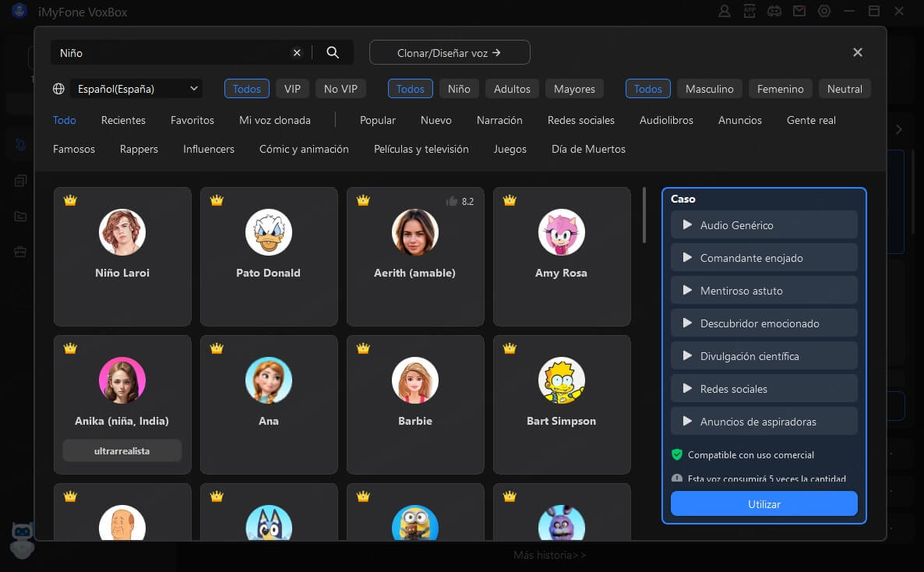
Task: Click the VIP crown on Niño Laroi
Action: coord(70,200)
